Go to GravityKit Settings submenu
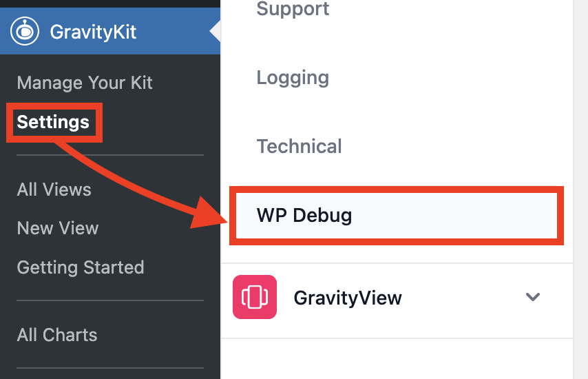 coord(53,122)
